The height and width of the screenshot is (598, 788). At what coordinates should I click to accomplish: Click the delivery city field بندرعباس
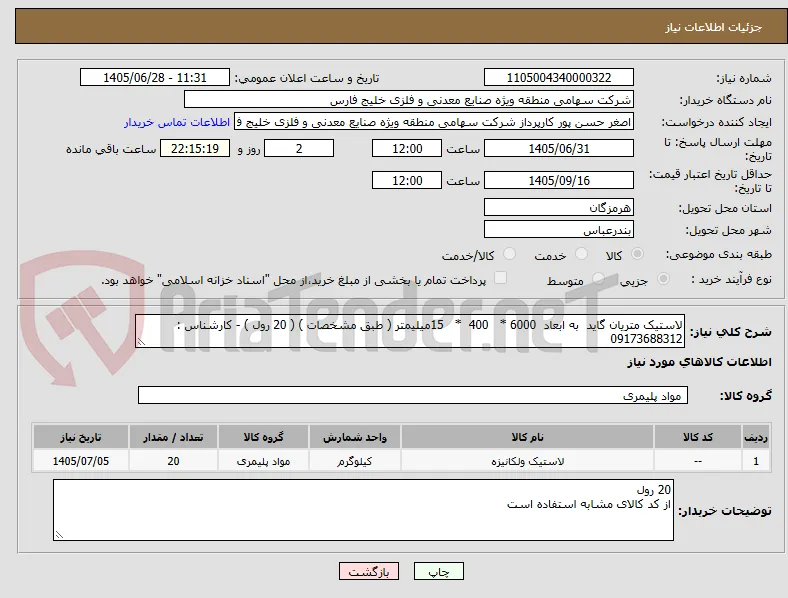coord(559,229)
